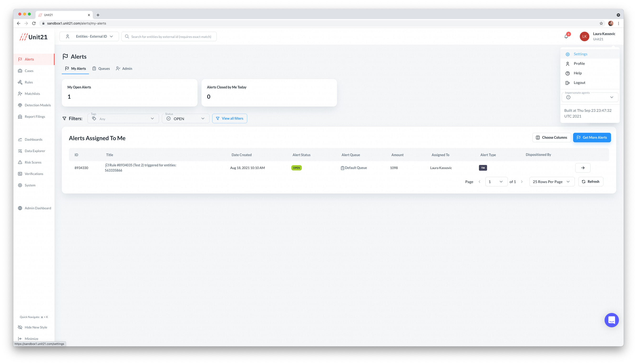Open the Rules sidebar item
This screenshot has width=637, height=364.
29,82
